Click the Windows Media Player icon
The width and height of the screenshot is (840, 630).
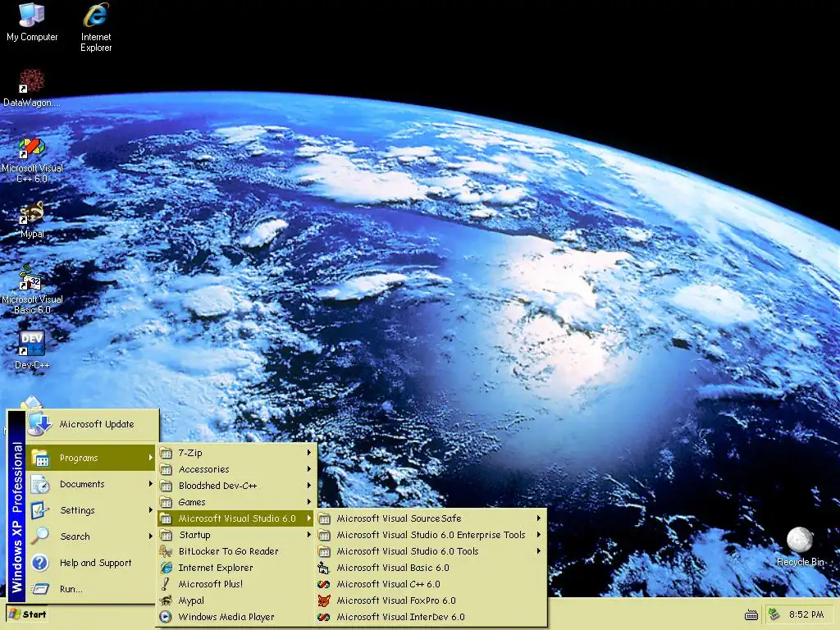tap(166, 617)
